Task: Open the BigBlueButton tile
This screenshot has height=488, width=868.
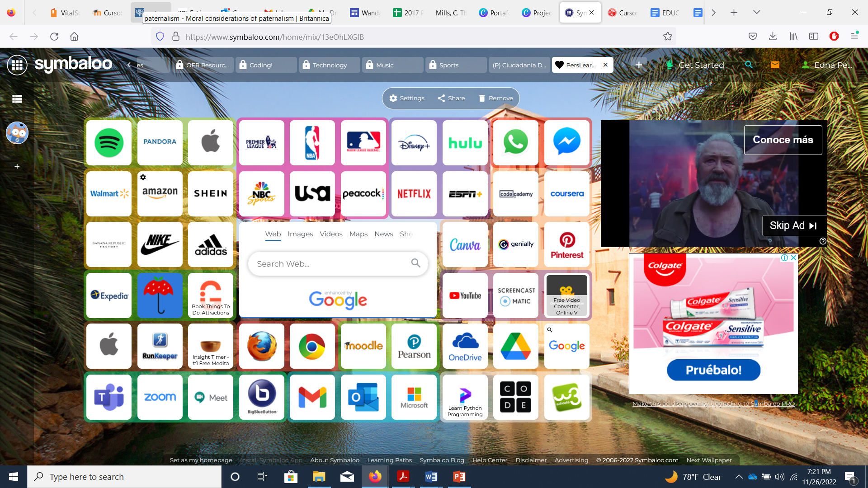Action: [262, 397]
